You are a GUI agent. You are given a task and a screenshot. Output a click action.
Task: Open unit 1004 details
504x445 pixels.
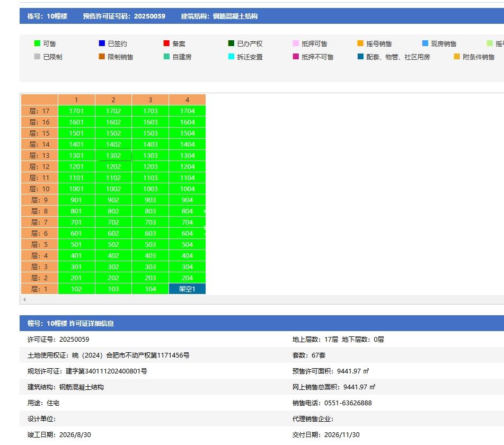(x=188, y=189)
